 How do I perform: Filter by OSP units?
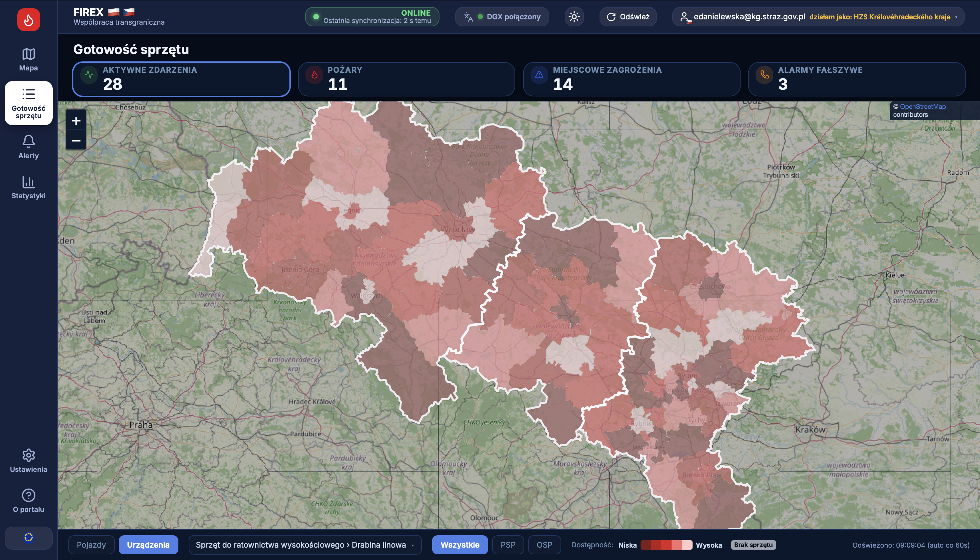coord(545,545)
